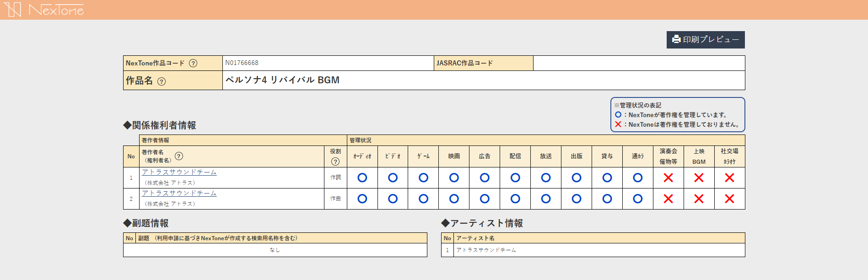Click help icon beside 著作者名 header

point(179,156)
